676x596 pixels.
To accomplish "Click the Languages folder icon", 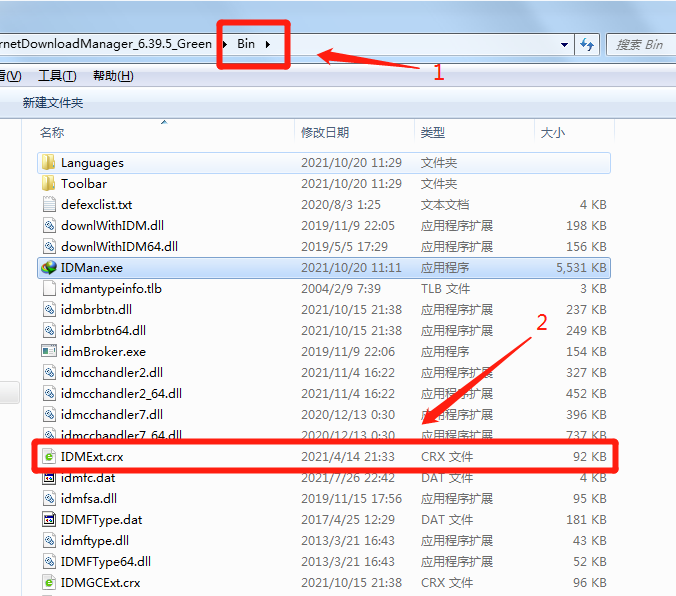I will tap(49, 163).
